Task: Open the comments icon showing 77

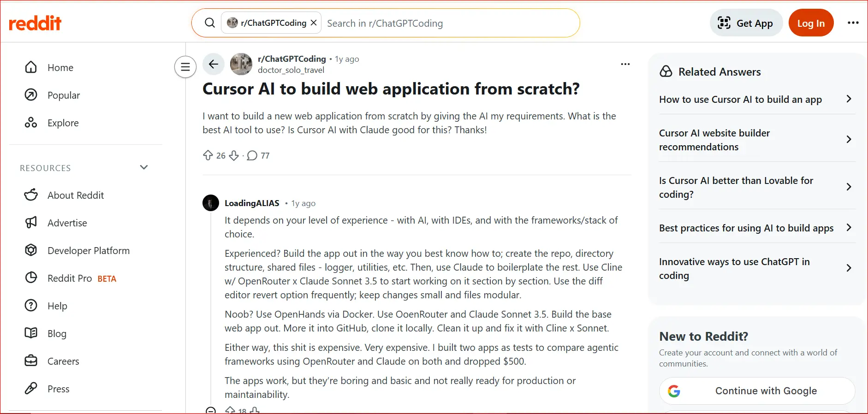Action: click(x=252, y=155)
